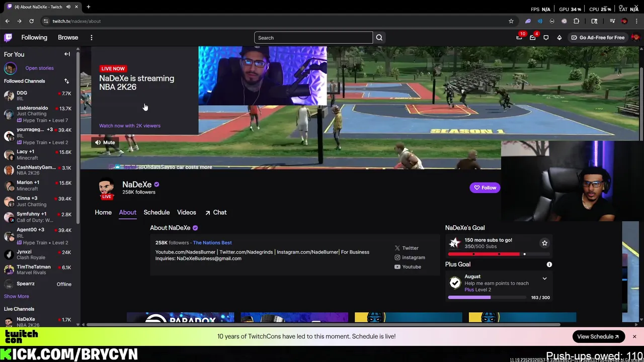
Task: Open NaDeXe's Twitter link
Action: [x=407, y=248]
